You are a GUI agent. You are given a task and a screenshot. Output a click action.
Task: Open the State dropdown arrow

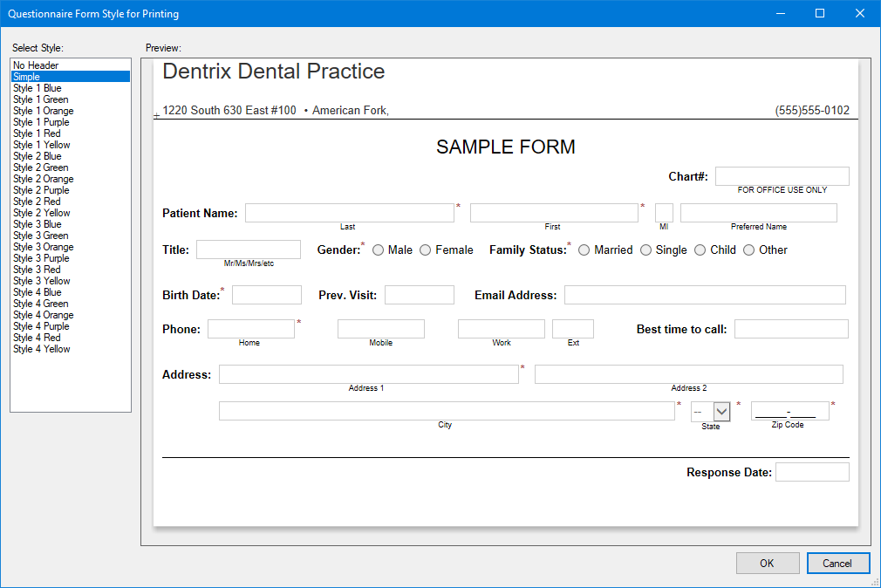(x=721, y=412)
